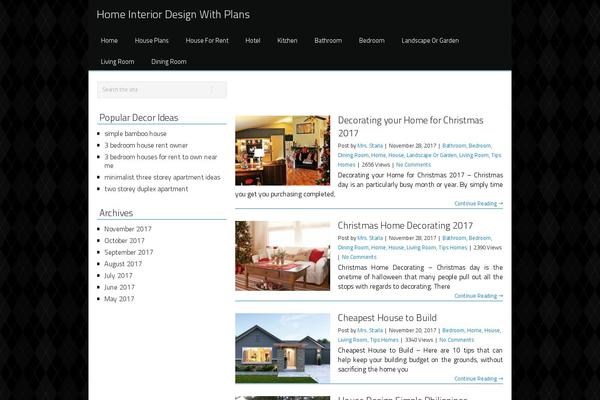
Task: Open Dining Room menu item
Action: [x=169, y=62]
